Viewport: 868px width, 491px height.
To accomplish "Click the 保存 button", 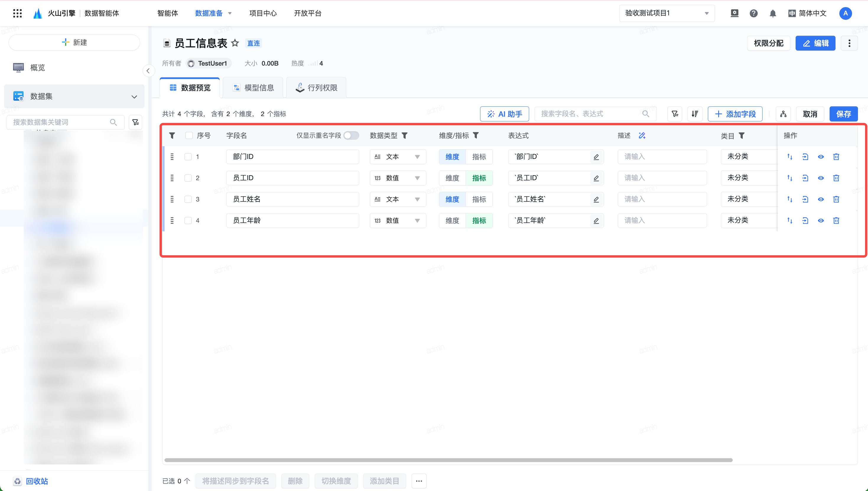I will point(843,114).
